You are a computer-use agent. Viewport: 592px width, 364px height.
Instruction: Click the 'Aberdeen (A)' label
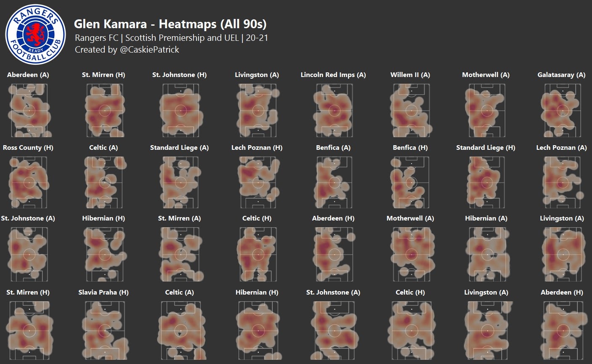(x=28, y=75)
